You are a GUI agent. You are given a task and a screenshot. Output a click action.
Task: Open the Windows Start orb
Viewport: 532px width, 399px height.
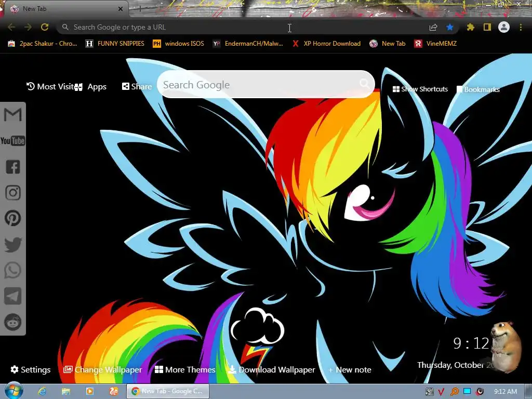(14, 391)
